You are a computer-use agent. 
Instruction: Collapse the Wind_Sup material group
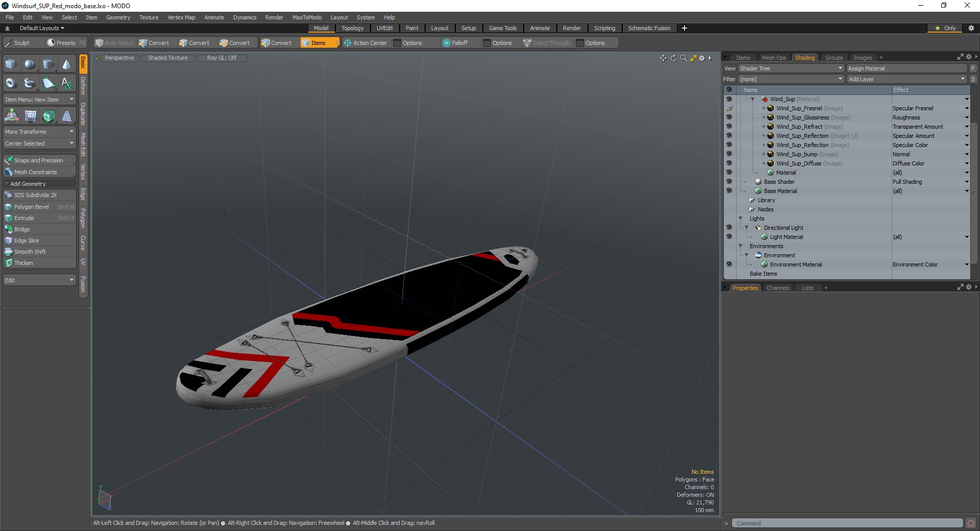click(x=752, y=99)
